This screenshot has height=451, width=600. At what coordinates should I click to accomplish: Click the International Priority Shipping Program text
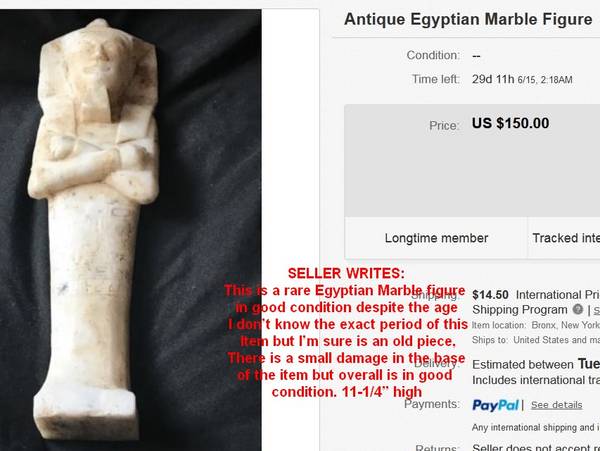pos(536,302)
